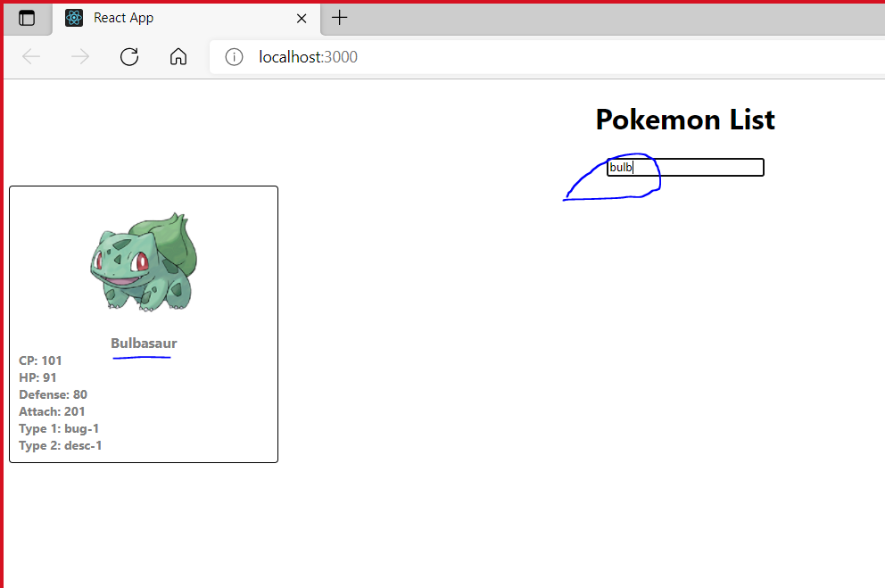Viewport: 885px width, 588px height.
Task: Click the HP: 91 stat
Action: (x=37, y=377)
